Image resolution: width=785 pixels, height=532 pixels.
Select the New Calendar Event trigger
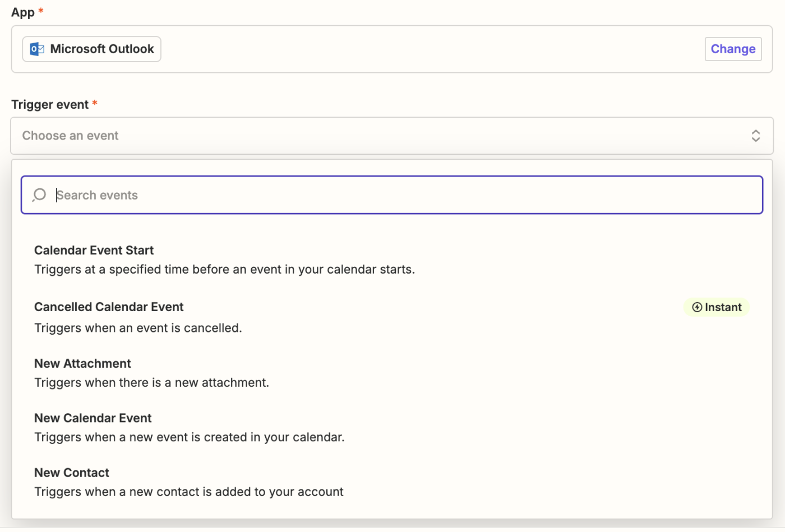pyautogui.click(x=93, y=418)
